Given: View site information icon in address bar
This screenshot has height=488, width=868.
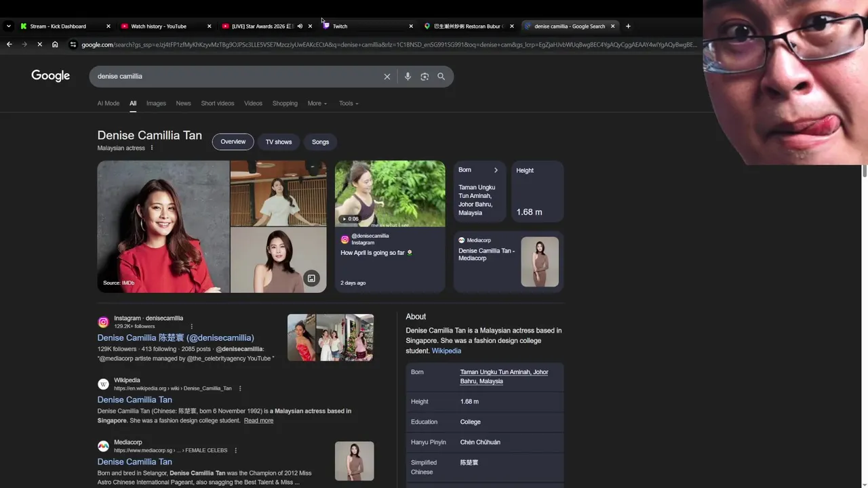Looking at the screenshot, I should [x=73, y=45].
